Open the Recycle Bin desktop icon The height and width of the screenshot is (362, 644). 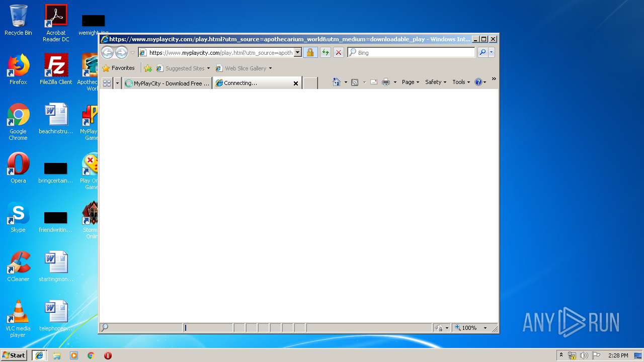pos(18,20)
